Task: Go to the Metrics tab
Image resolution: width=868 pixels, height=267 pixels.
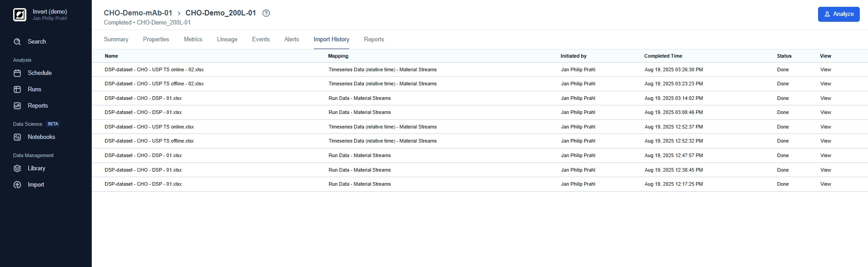Action: (x=193, y=40)
